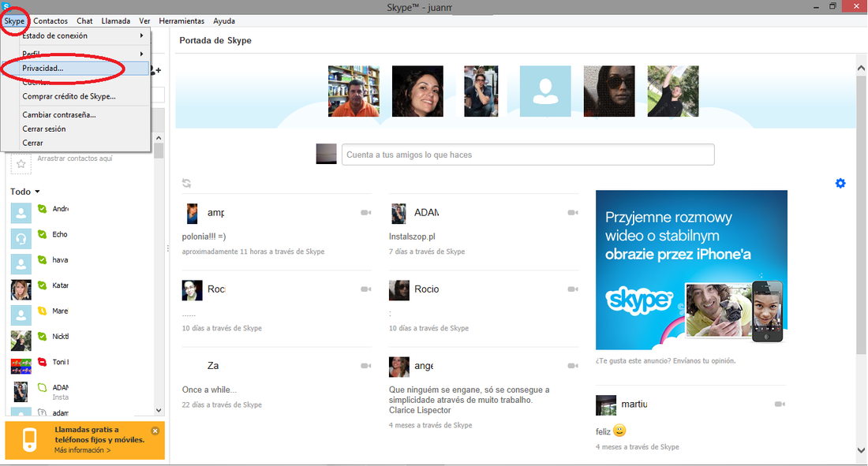
Task: Open the Katar contact avatar photo
Action: pyautogui.click(x=21, y=289)
